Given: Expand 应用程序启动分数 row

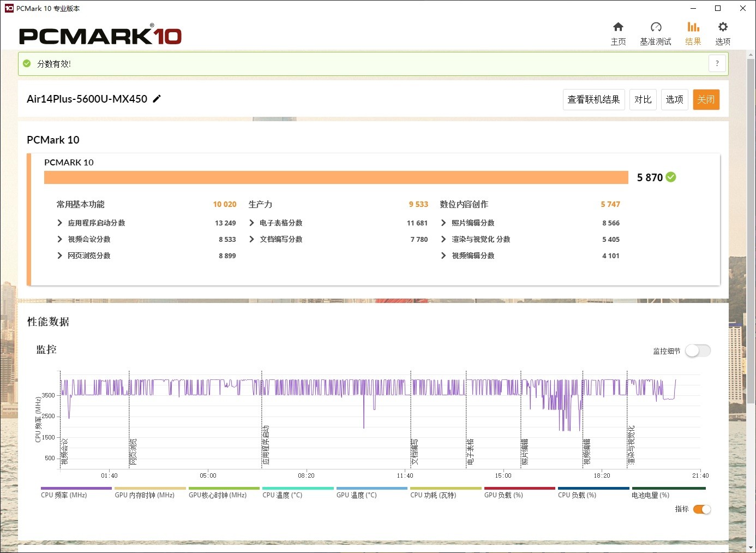Looking at the screenshot, I should tap(60, 223).
